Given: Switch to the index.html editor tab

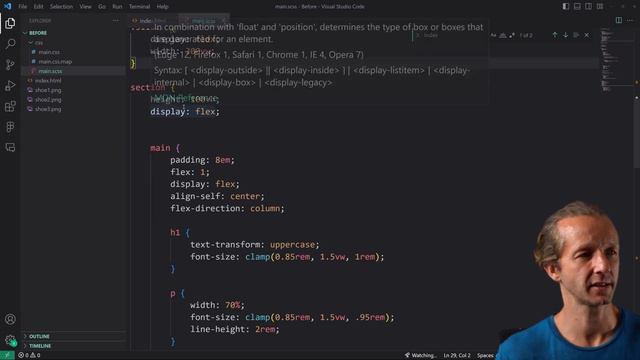Looking at the screenshot, I should (153, 20).
